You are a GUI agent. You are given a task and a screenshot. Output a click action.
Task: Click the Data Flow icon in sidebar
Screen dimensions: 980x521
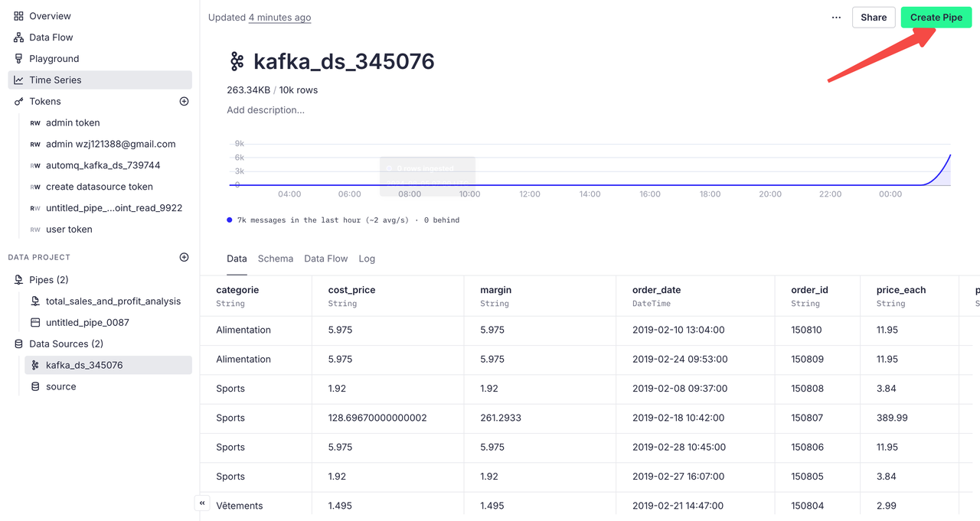[19, 37]
